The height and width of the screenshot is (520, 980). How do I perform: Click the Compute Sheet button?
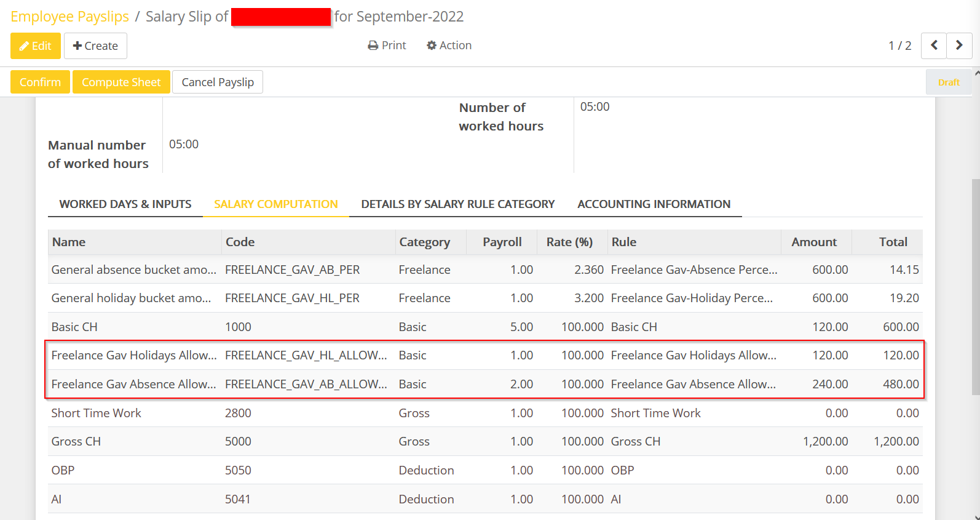pyautogui.click(x=121, y=82)
